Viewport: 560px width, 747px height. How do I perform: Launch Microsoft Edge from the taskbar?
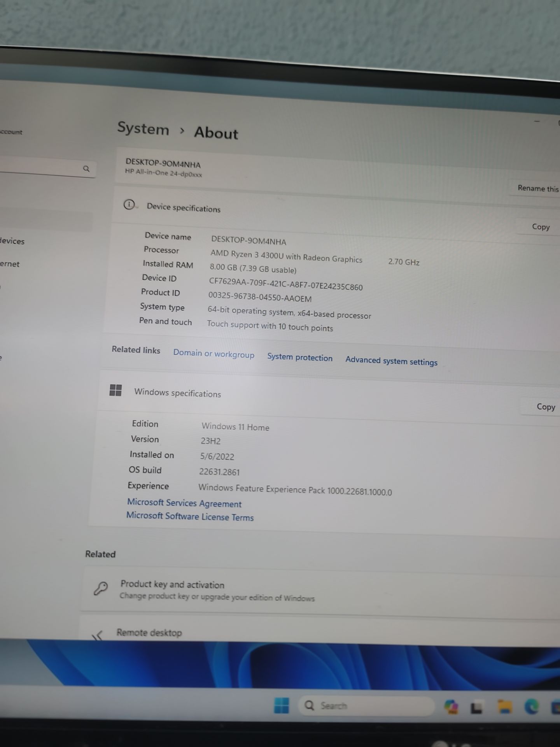(531, 706)
